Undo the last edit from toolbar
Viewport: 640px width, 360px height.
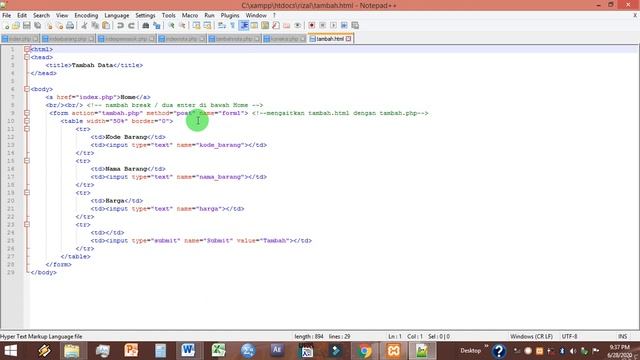120,25
